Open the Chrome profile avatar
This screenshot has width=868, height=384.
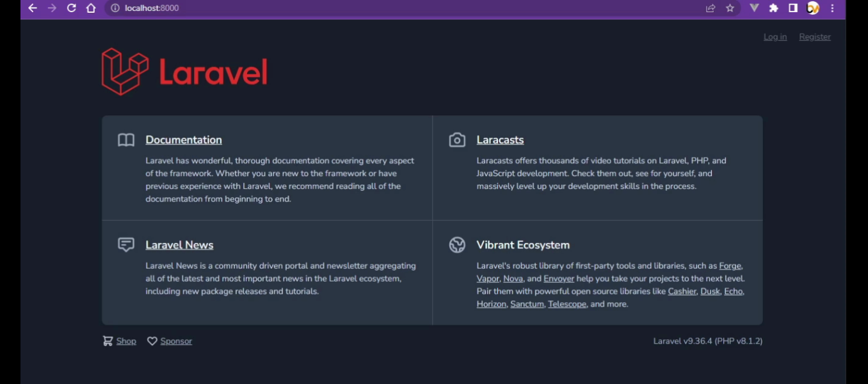[813, 8]
